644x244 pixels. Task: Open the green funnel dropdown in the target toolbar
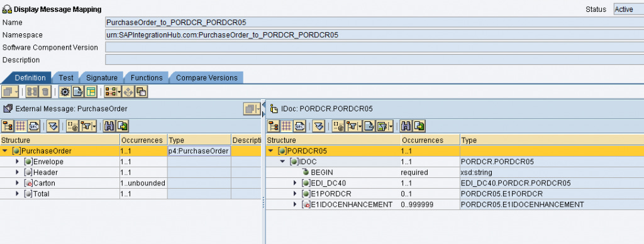point(384,126)
